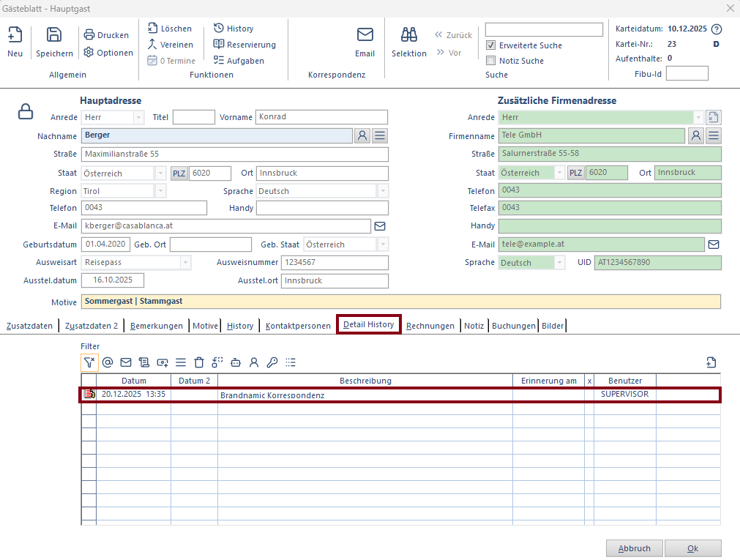Click the clear filter funnel icon
Viewport: 740px width, 560px height.
(x=89, y=362)
